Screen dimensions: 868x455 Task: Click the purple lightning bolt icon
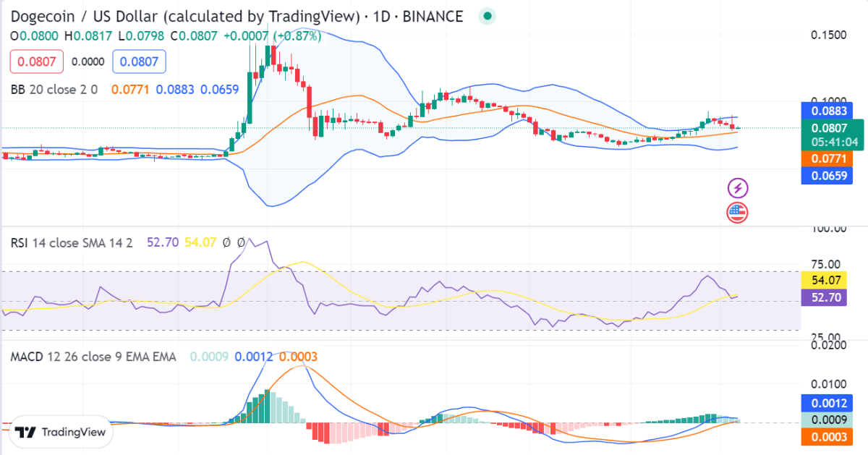pyautogui.click(x=737, y=189)
